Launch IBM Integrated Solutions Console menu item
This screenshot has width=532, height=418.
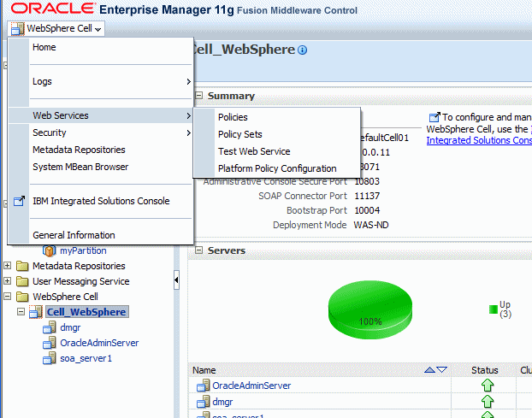click(101, 201)
